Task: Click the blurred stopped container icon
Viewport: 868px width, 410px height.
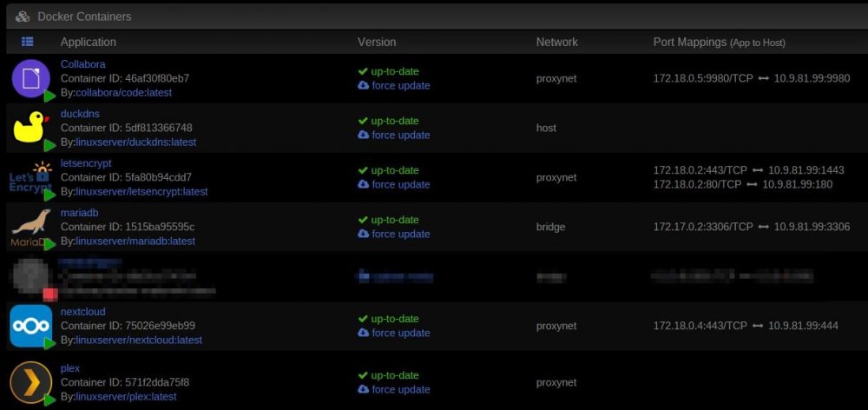Action: coord(33,276)
